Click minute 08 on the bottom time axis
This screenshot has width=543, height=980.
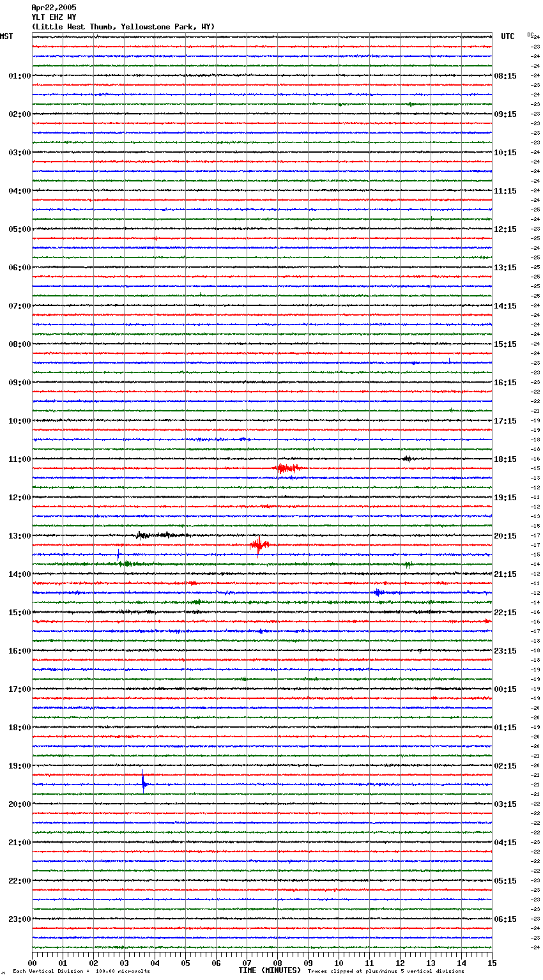(277, 963)
